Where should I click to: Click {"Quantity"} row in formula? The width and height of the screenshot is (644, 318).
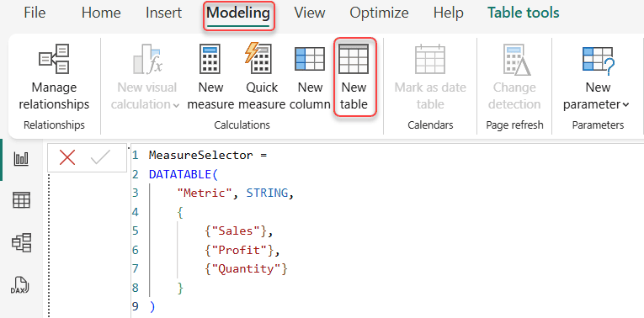(x=246, y=268)
